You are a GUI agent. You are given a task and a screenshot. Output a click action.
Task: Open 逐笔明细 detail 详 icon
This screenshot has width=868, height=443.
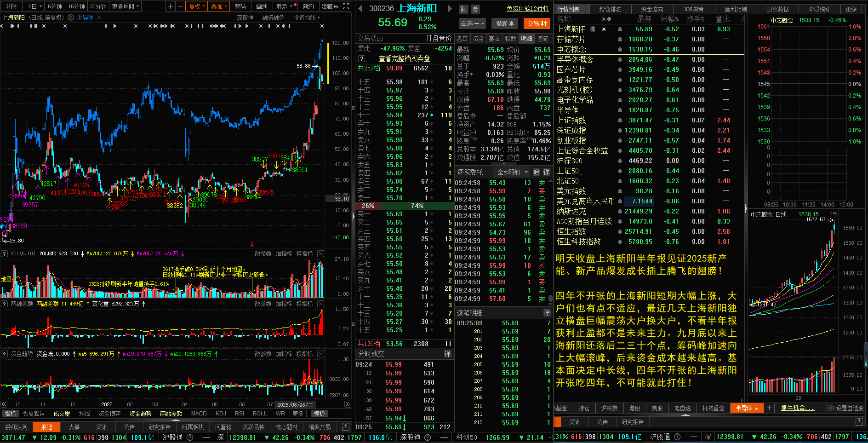pyautogui.click(x=547, y=313)
